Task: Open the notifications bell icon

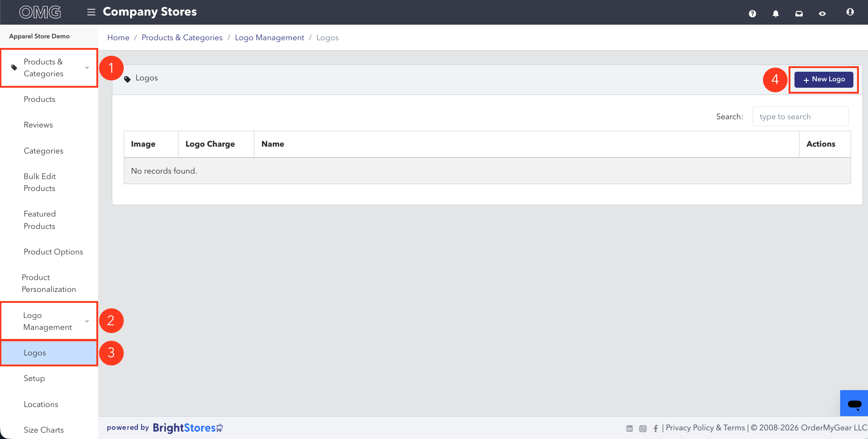Action: point(776,14)
